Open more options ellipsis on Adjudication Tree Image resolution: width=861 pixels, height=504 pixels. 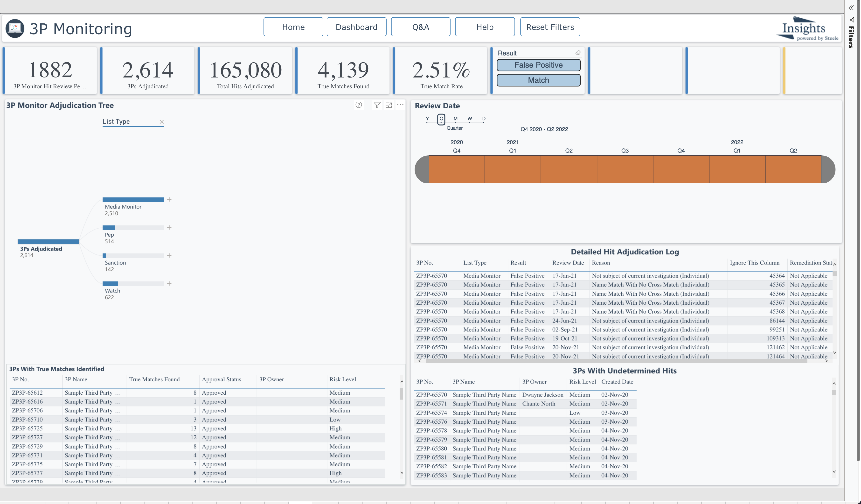400,105
